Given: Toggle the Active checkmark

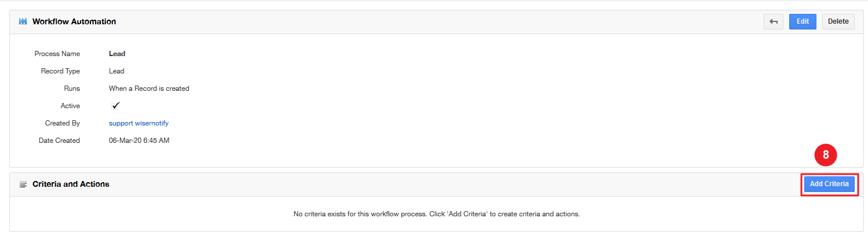Looking at the screenshot, I should [x=116, y=106].
